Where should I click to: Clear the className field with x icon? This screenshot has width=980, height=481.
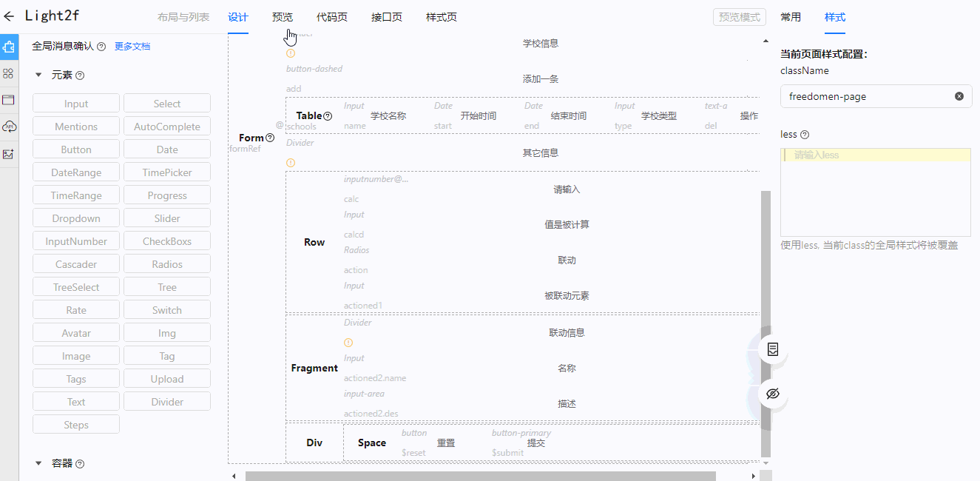(x=959, y=96)
